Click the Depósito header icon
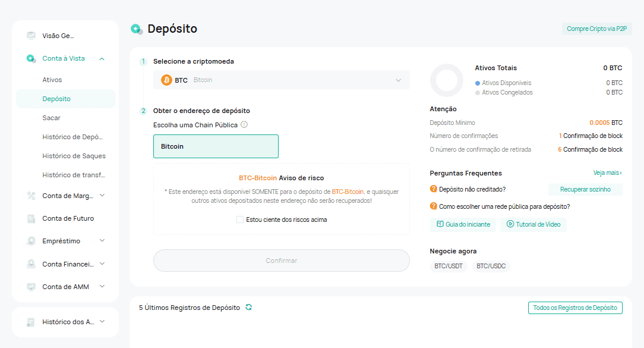The height and width of the screenshot is (348, 644). 137,29
